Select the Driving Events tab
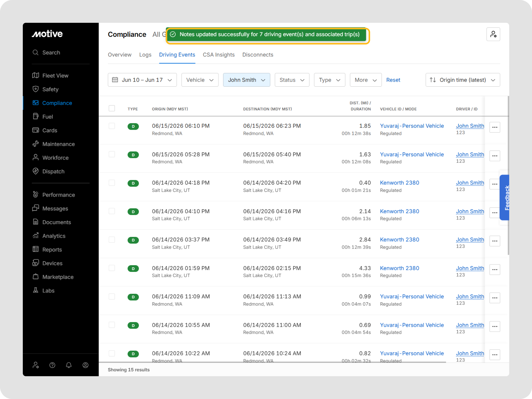 (x=177, y=55)
